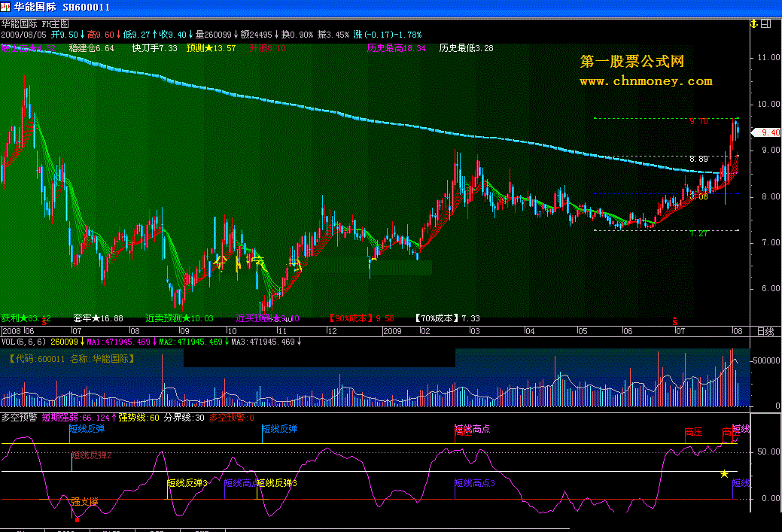The height and width of the screenshot is (532, 782).
Task: Click the change value 涨(-0.17)-1.78%
Action: pyautogui.click(x=388, y=35)
